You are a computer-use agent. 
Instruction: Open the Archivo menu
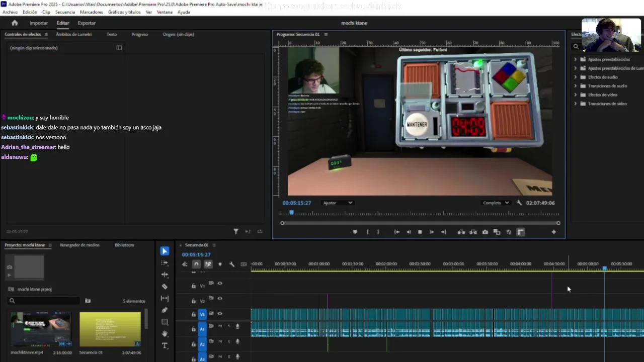click(x=10, y=12)
